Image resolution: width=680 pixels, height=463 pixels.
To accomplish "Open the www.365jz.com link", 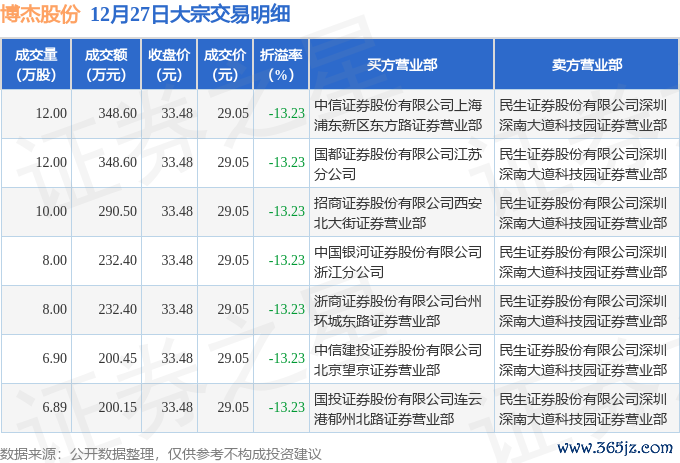I will 615,447.
